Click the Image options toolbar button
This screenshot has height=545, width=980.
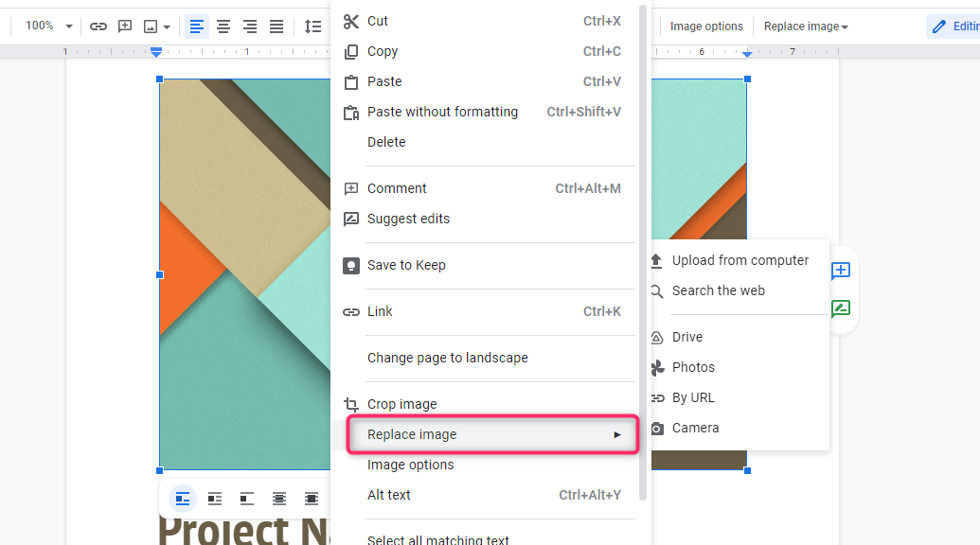[x=706, y=26]
